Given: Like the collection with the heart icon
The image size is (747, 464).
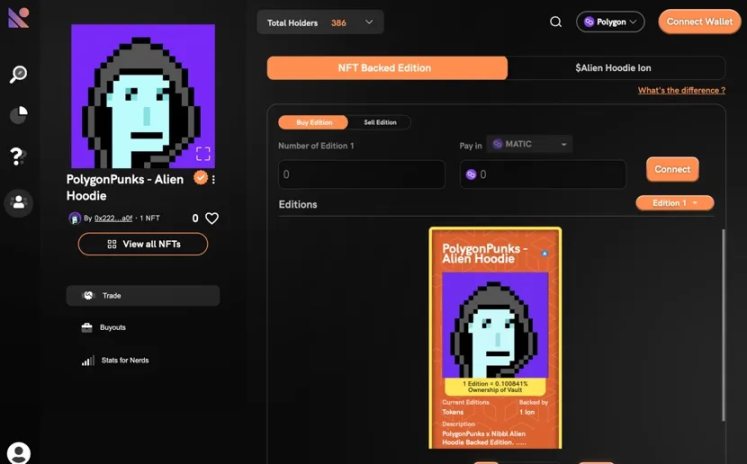Looking at the screenshot, I should pos(212,218).
